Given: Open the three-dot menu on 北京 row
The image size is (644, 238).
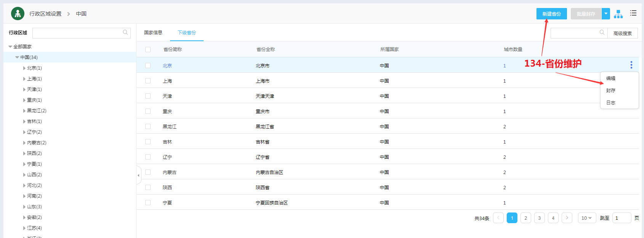Looking at the screenshot, I should (631, 65).
